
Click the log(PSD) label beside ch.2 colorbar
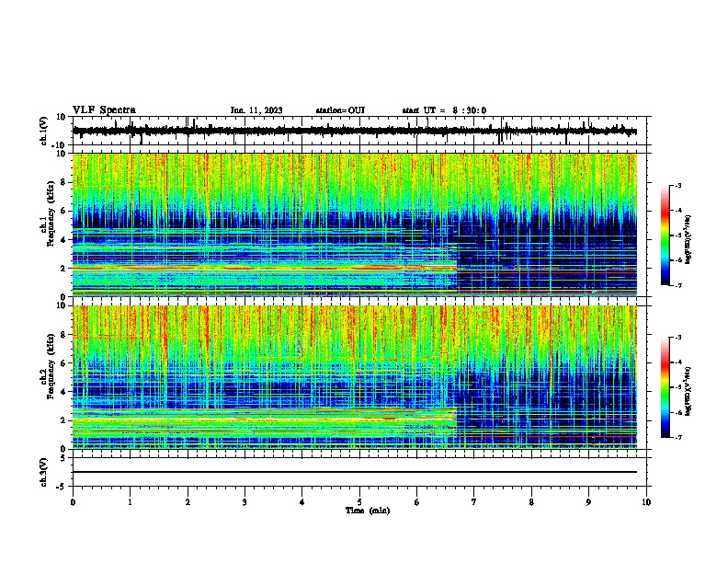point(688,392)
